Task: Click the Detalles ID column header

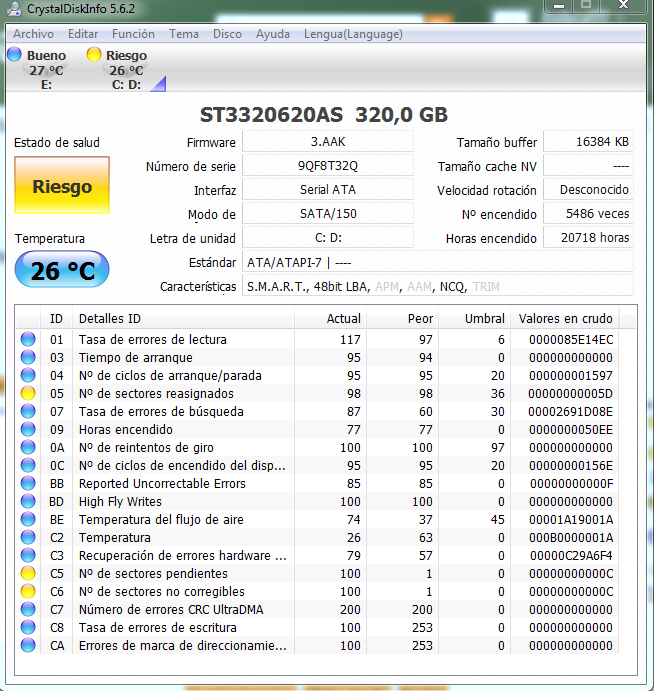Action: pyautogui.click(x=183, y=318)
